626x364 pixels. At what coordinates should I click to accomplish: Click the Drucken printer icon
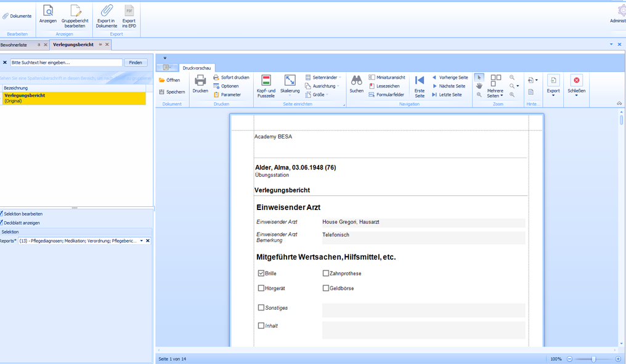pos(200,81)
